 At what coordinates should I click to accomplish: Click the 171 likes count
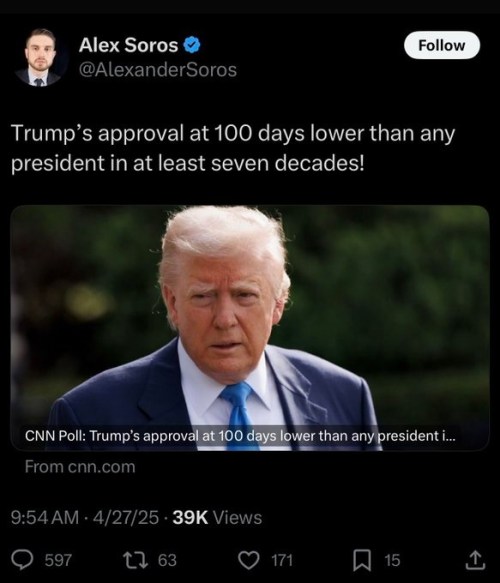pyautogui.click(x=282, y=560)
